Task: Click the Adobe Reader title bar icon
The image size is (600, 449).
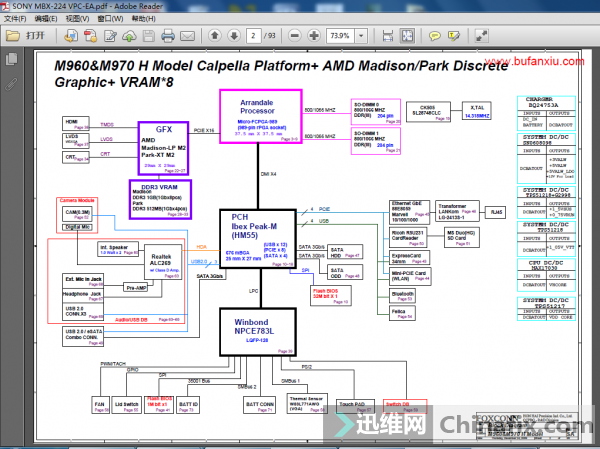Action: [5, 6]
